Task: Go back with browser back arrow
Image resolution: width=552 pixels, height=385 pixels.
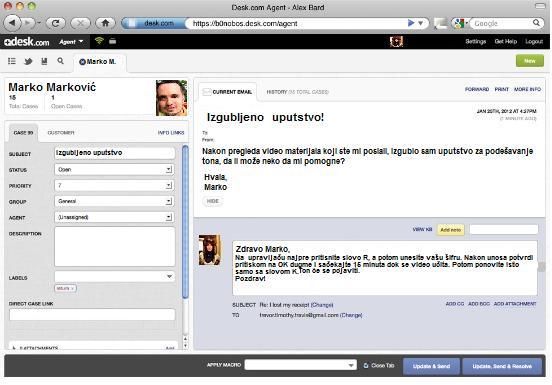Action: coord(12,23)
